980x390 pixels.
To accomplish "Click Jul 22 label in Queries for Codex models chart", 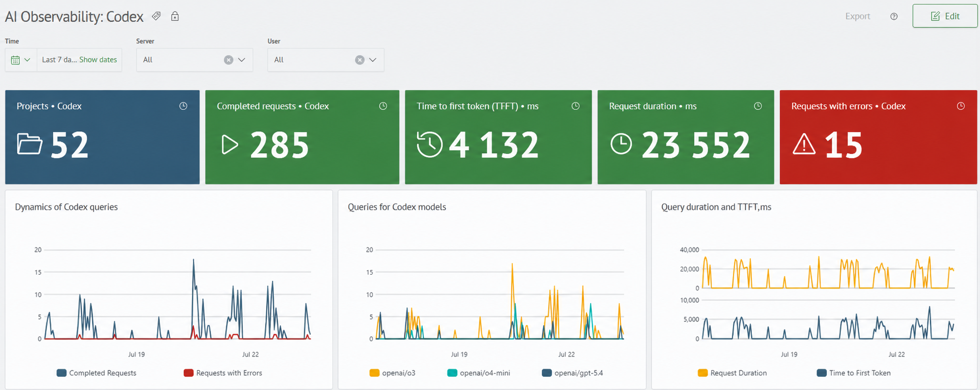I will [567, 354].
